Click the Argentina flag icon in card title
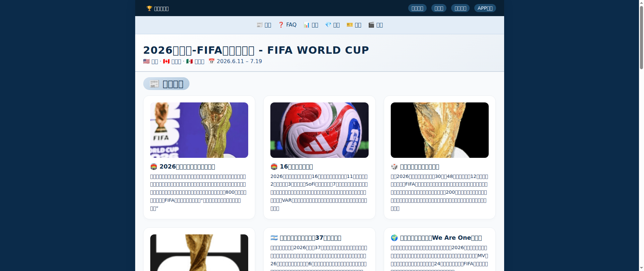The height and width of the screenshot is (271, 644). 274,238
